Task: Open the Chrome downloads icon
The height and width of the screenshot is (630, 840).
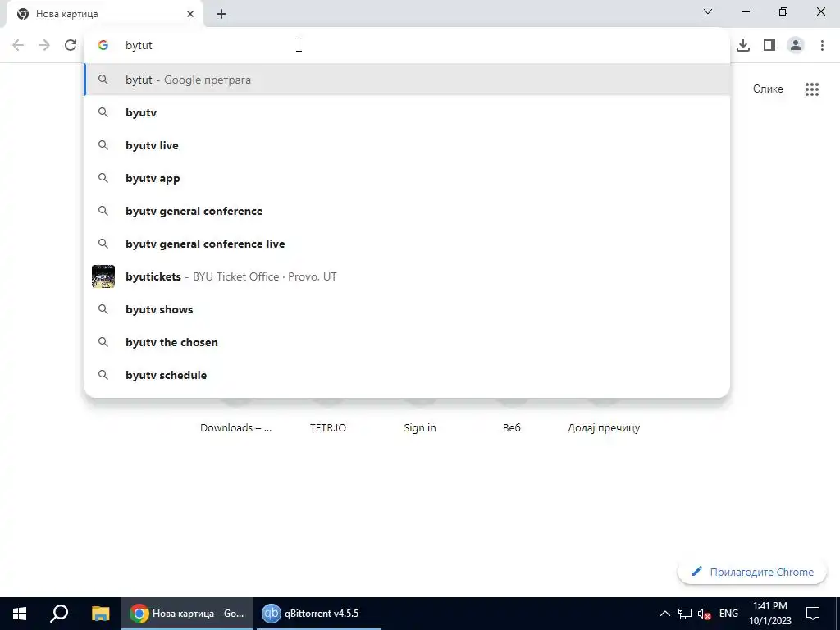Action: pos(743,46)
